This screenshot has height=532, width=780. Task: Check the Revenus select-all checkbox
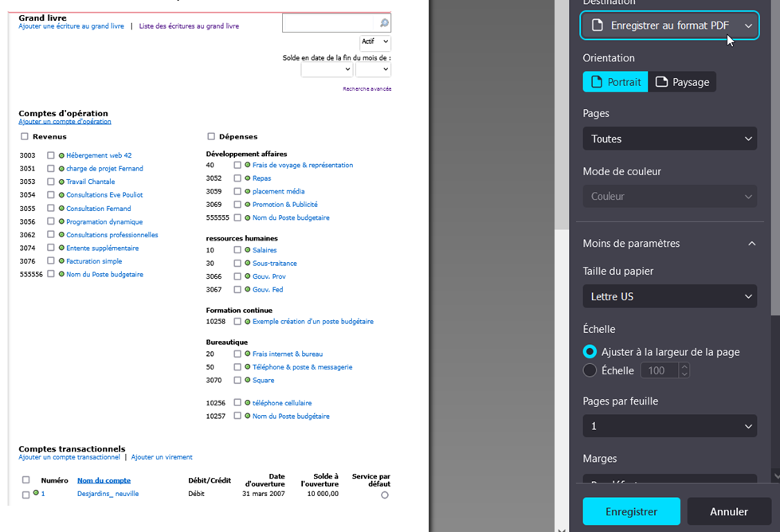[x=25, y=136]
